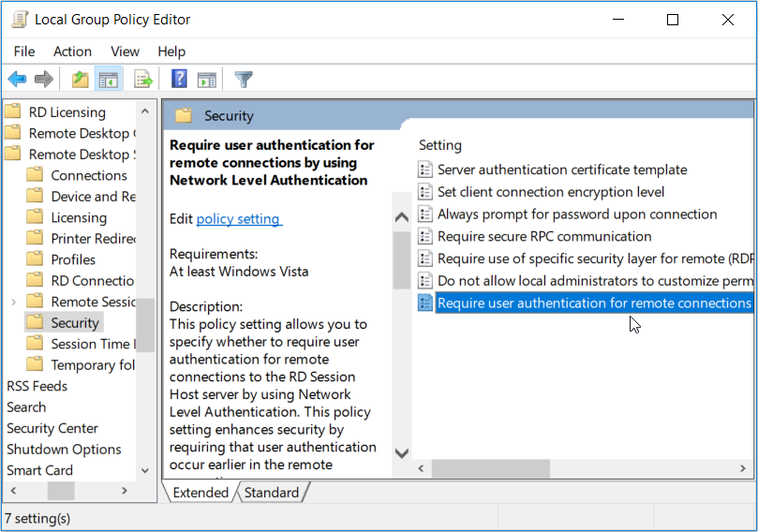The height and width of the screenshot is (532, 758).
Task: Open Help via blue question mark icon
Action: (x=180, y=80)
